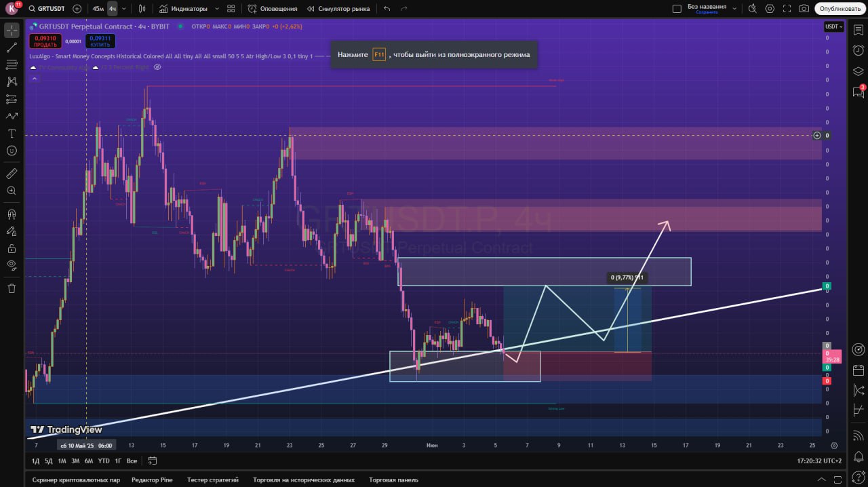Activate the zoom in tool
Screen dimensions: 868x487
(12, 191)
